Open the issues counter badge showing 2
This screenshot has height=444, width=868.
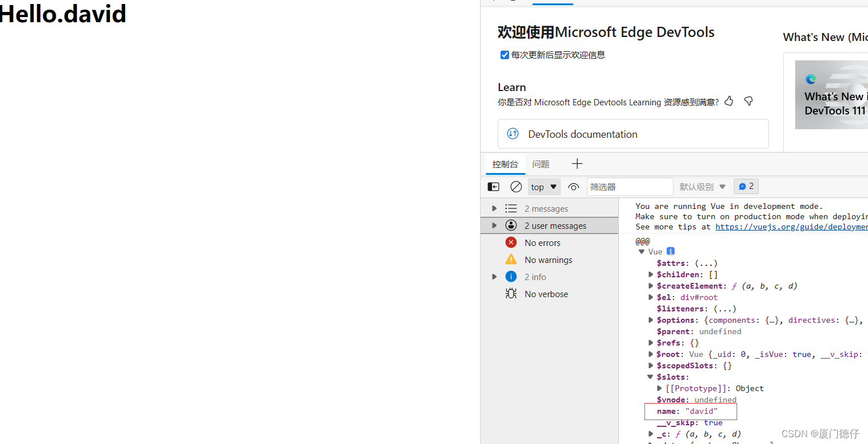[x=746, y=186]
